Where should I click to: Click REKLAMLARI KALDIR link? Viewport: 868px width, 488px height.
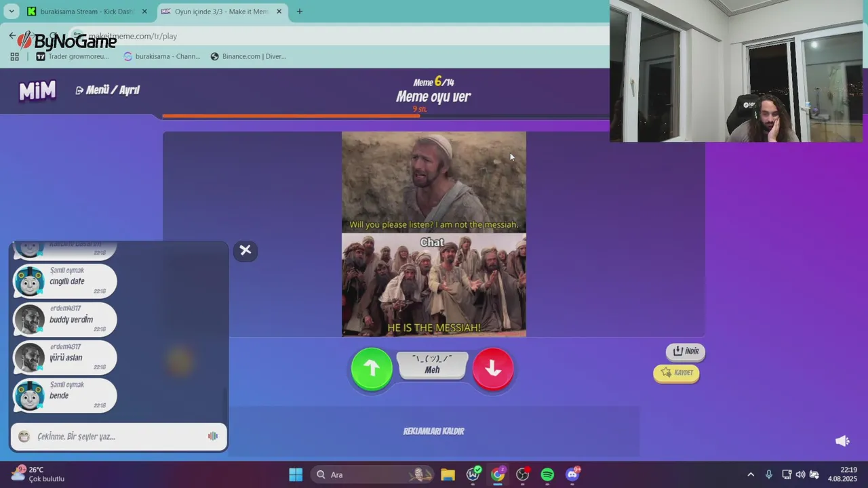433,431
